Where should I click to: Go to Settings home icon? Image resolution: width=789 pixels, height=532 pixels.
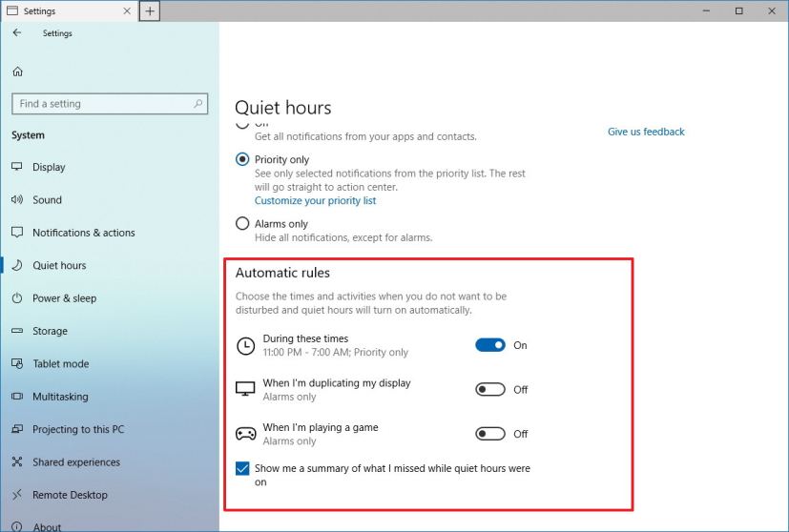click(17, 72)
